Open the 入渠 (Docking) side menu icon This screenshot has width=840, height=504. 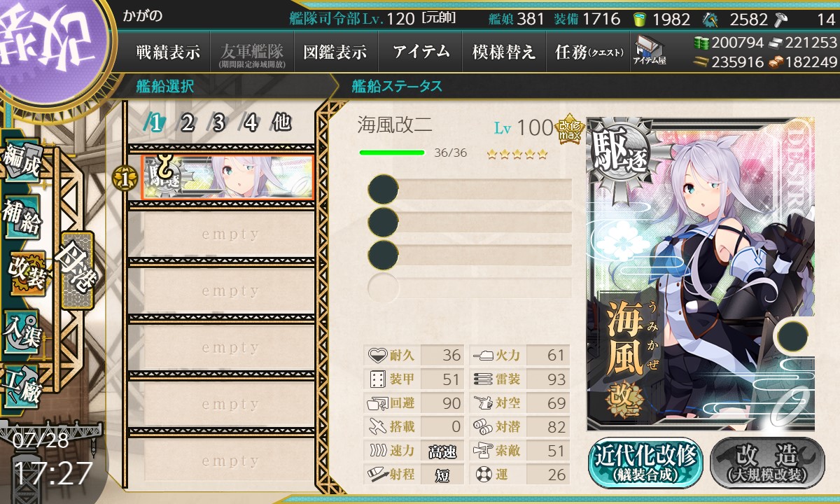tap(22, 329)
